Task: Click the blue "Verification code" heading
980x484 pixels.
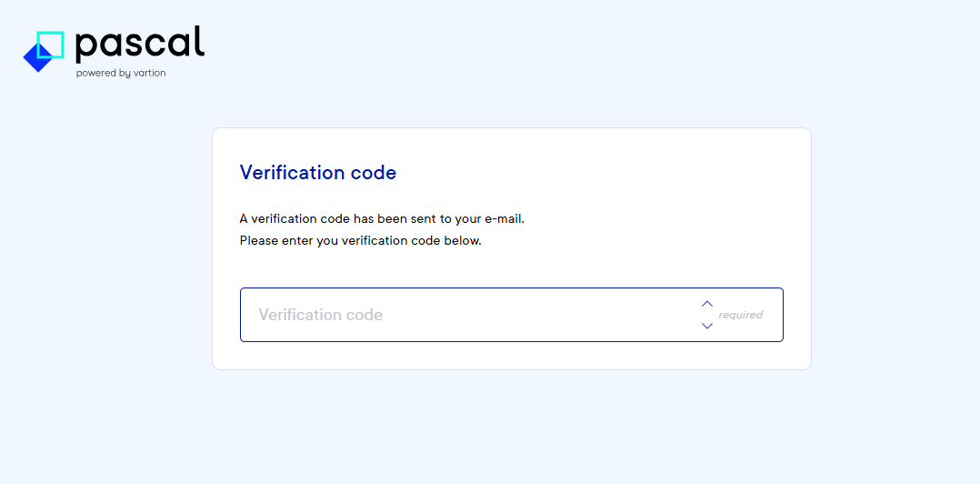Action: click(x=318, y=173)
